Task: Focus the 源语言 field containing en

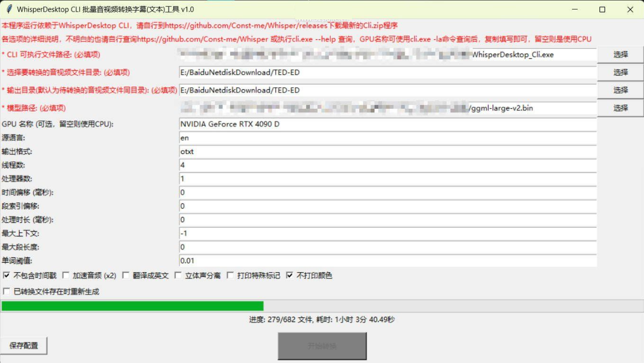Action: pos(388,138)
